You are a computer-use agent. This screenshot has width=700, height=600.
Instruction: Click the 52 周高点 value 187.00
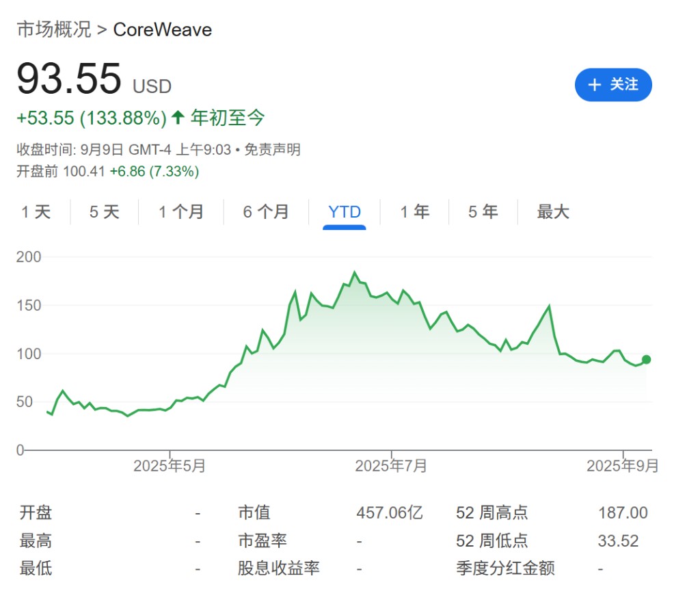pyautogui.click(x=623, y=512)
